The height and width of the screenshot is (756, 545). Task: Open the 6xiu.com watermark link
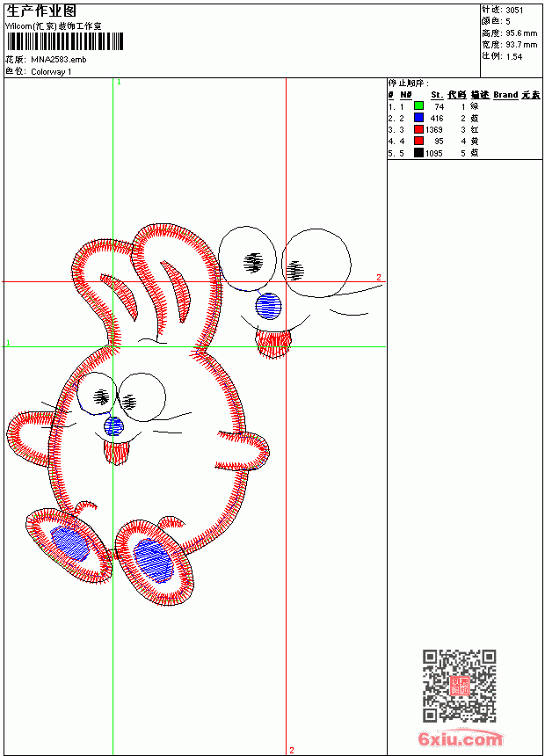coord(460,738)
